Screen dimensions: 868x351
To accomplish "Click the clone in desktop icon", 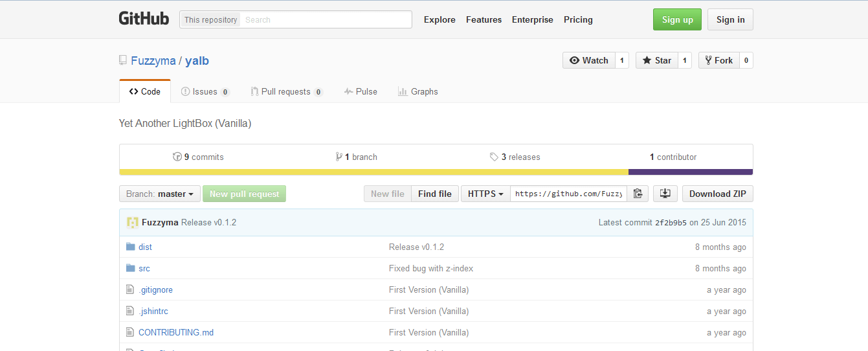I will [665, 194].
